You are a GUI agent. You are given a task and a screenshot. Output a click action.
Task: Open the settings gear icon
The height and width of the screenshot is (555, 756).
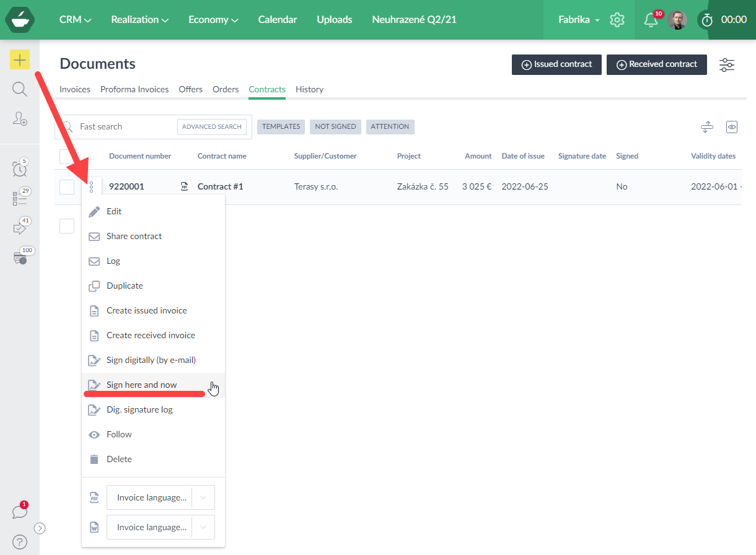tap(617, 20)
